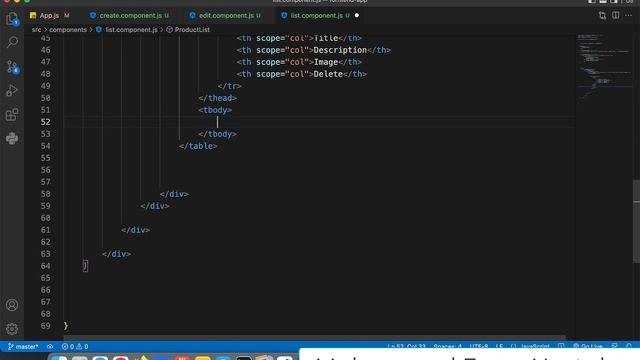Click the closing div tag on line 63
Viewport: 640px width, 360px height.
[117, 254]
